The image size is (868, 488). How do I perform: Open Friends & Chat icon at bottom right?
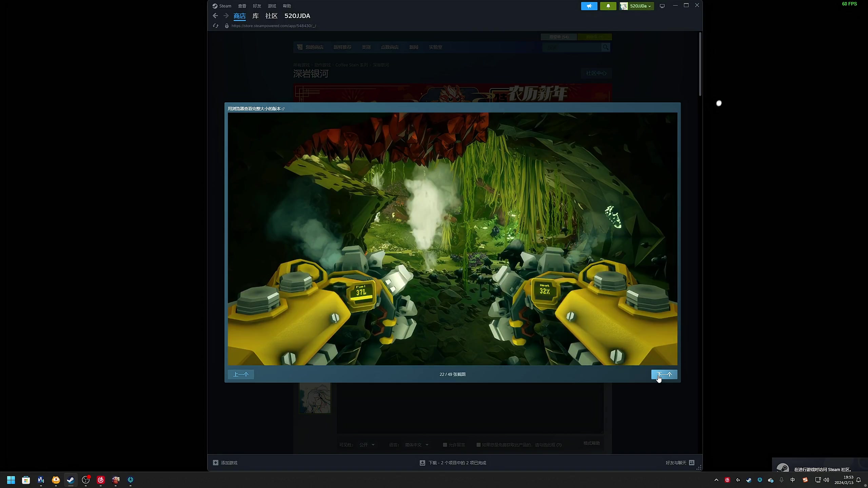(x=692, y=463)
